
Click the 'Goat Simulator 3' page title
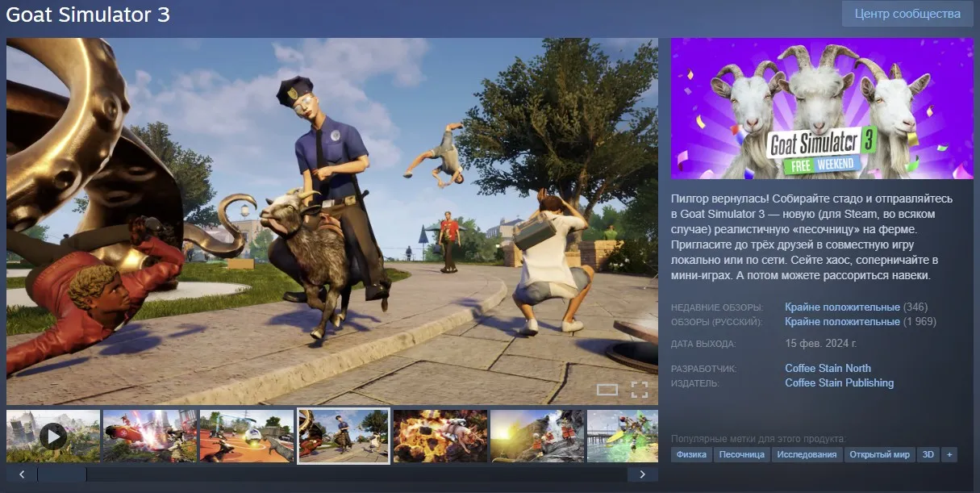point(88,15)
